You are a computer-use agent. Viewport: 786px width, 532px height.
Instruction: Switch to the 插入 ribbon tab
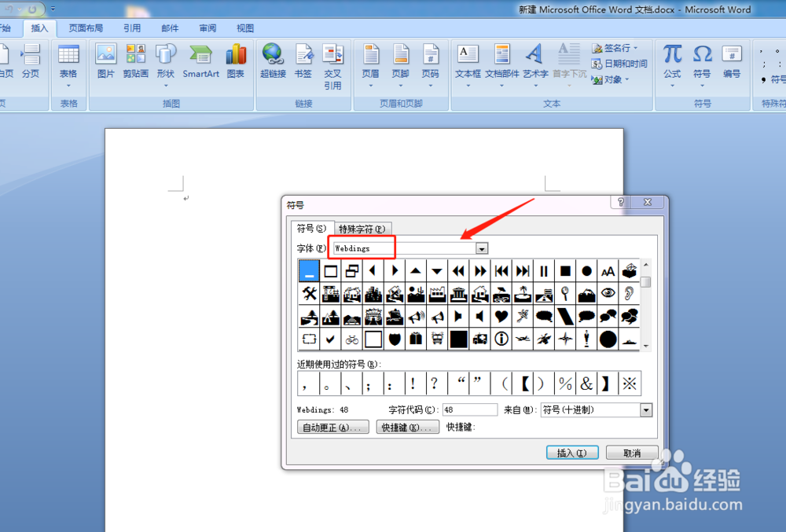pyautogui.click(x=39, y=28)
